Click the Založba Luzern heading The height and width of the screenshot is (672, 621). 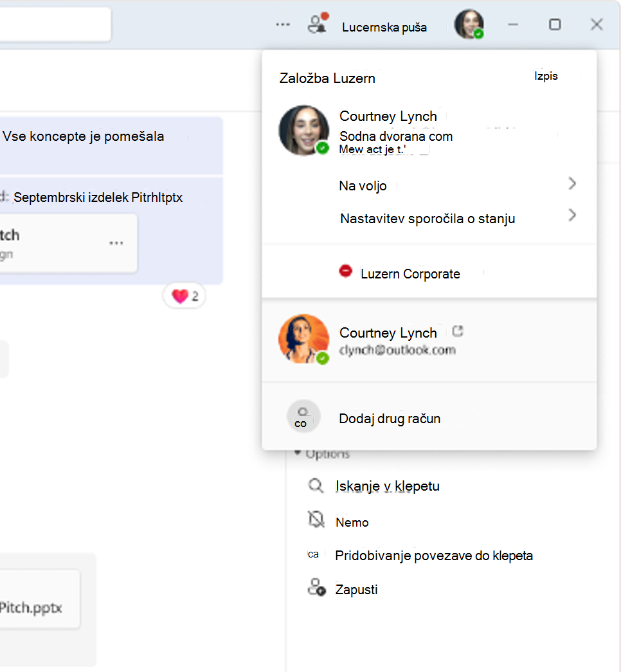[x=327, y=78]
